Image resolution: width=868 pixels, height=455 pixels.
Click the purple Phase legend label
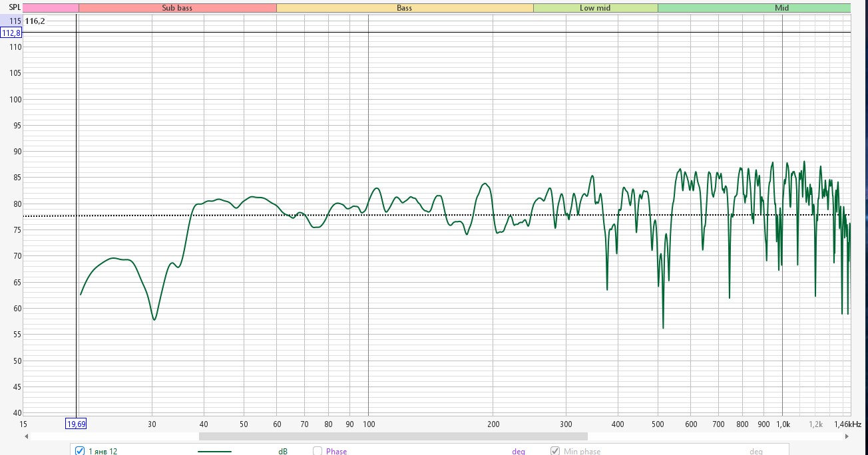pos(336,451)
